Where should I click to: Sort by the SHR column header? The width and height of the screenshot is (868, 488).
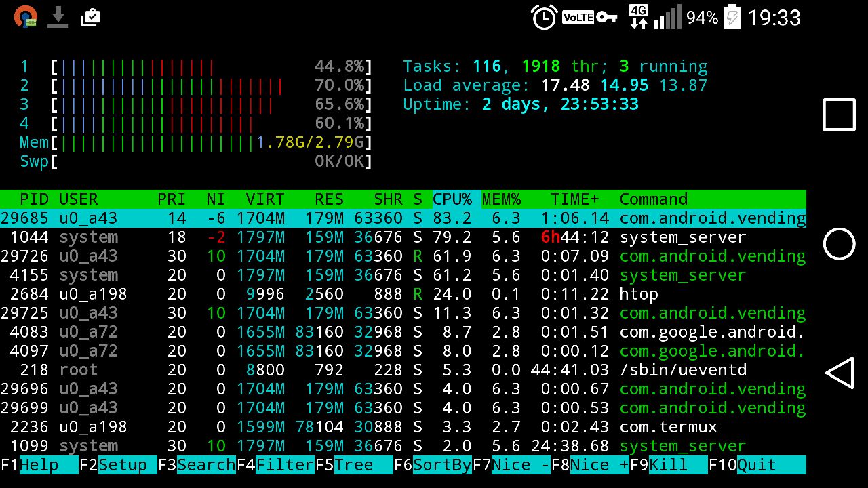(388, 199)
